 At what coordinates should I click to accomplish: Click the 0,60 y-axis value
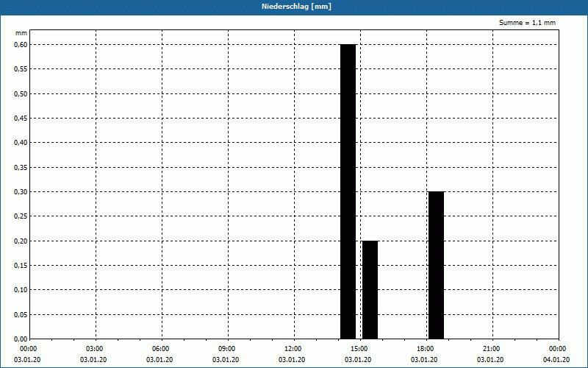[x=21, y=45]
